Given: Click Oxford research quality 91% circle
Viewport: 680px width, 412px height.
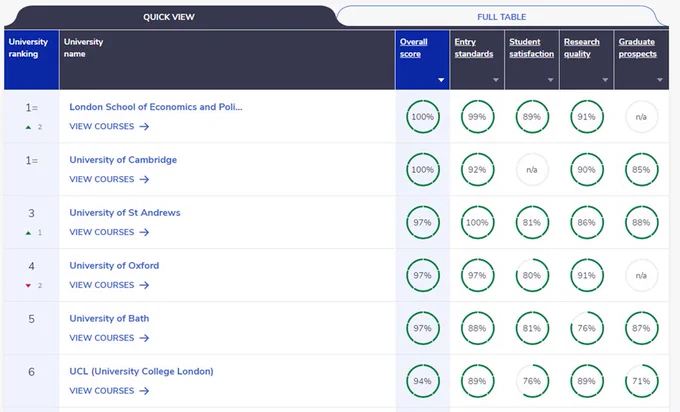Looking at the screenshot, I should pos(587,275).
